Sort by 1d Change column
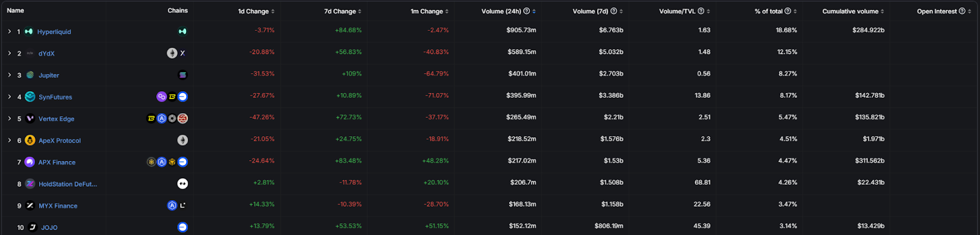980x235 pixels. [x=256, y=11]
